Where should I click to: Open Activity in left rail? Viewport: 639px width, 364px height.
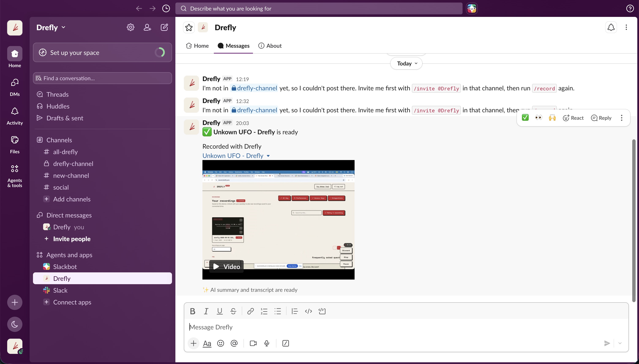point(15,116)
